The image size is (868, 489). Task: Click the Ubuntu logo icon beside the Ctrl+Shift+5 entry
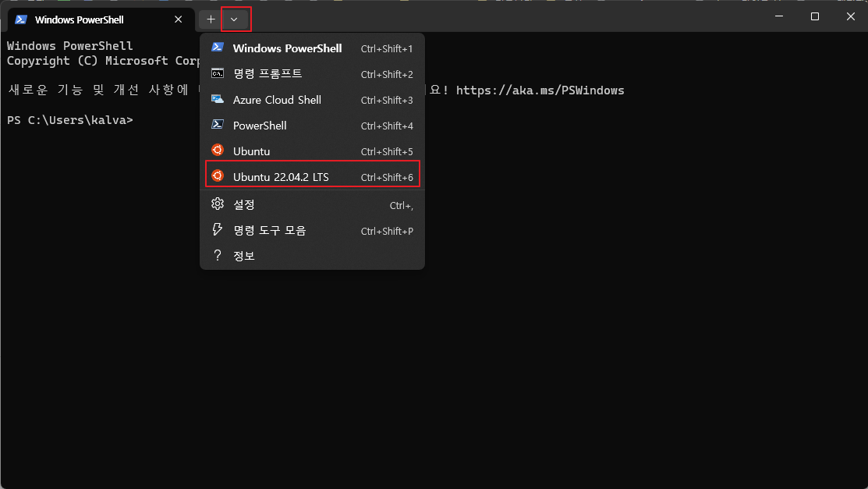pyautogui.click(x=218, y=150)
